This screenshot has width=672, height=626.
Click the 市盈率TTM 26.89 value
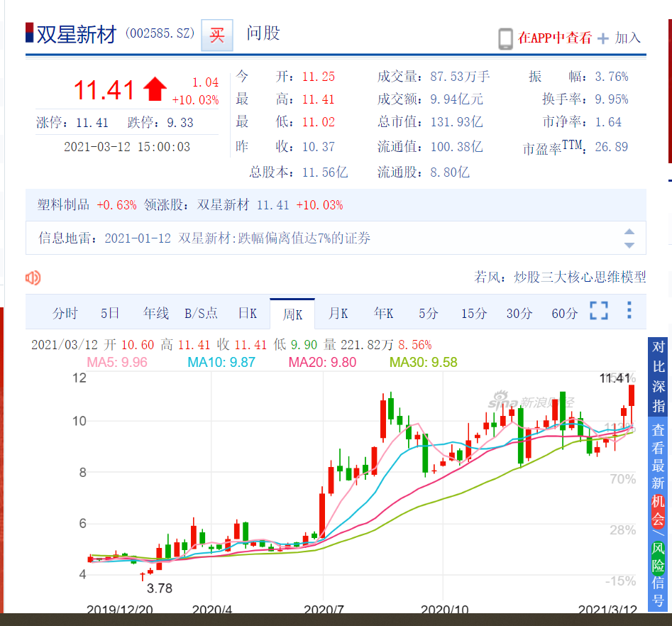612,147
